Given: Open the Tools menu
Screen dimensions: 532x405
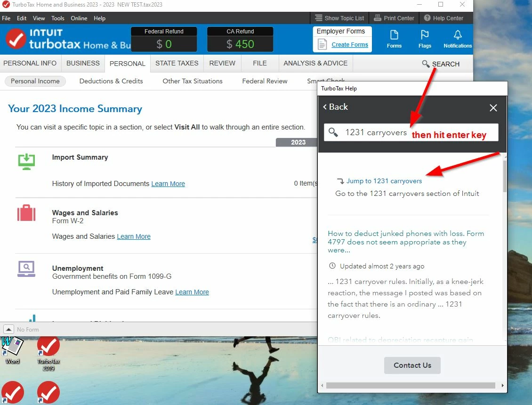Looking at the screenshot, I should [58, 18].
